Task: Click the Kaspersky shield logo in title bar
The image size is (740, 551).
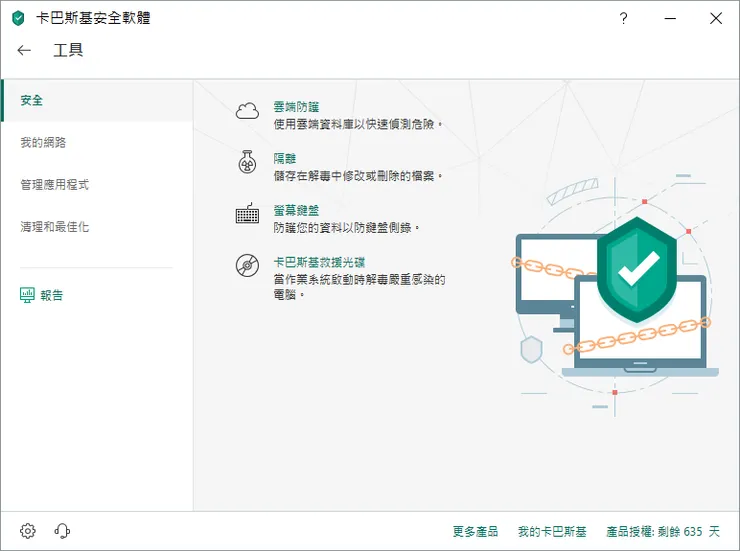Action: 18,18
